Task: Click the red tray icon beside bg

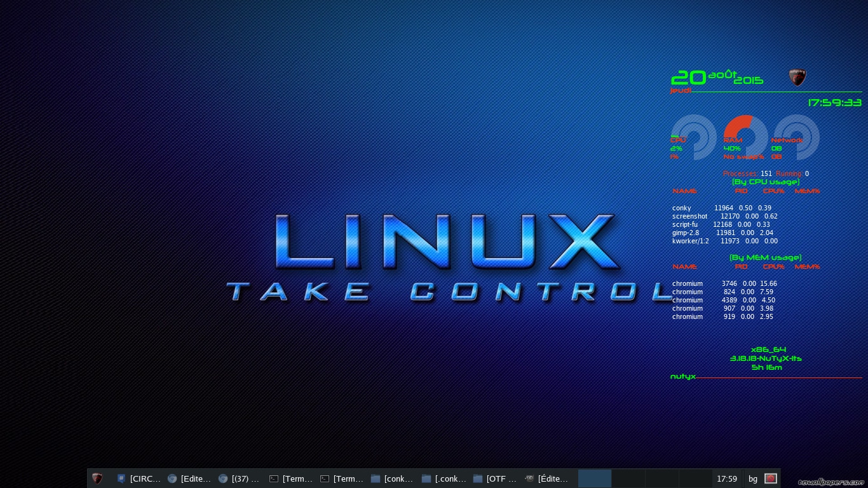Action: pos(771,478)
